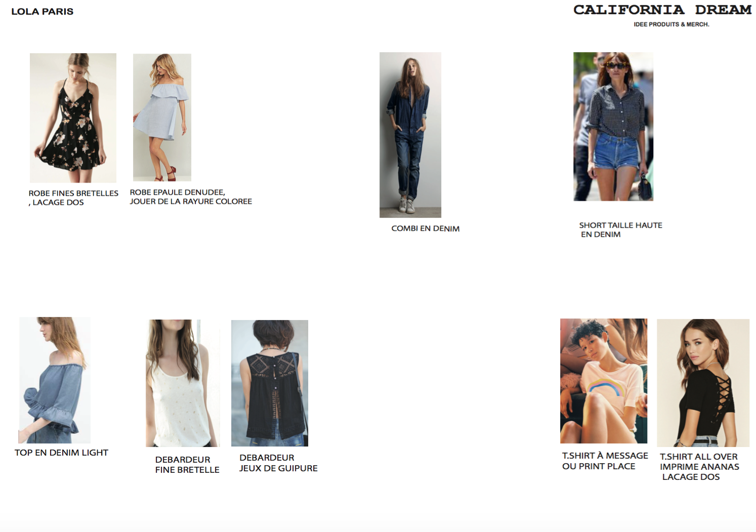Image resolution: width=756 pixels, height=532 pixels.
Task: Click the black floral strap dress photo
Action: tap(73, 118)
